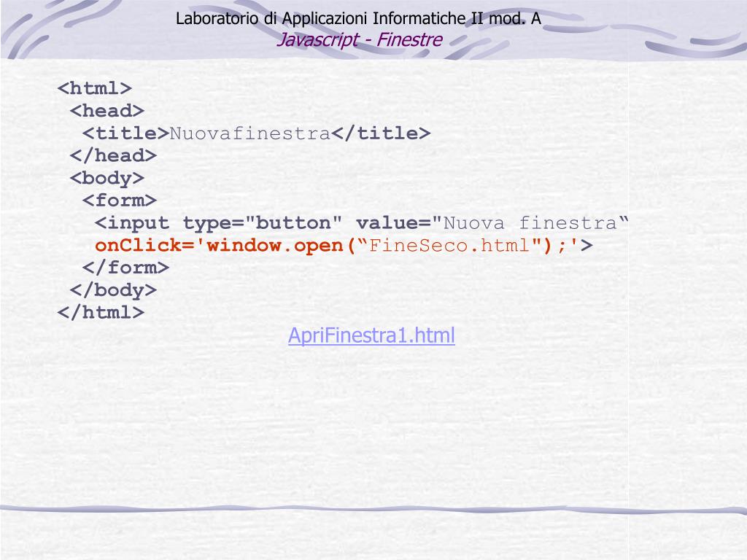Click the subtitle 'Javascript - Finestre'
This screenshot has width=747, height=560.
click(x=359, y=39)
